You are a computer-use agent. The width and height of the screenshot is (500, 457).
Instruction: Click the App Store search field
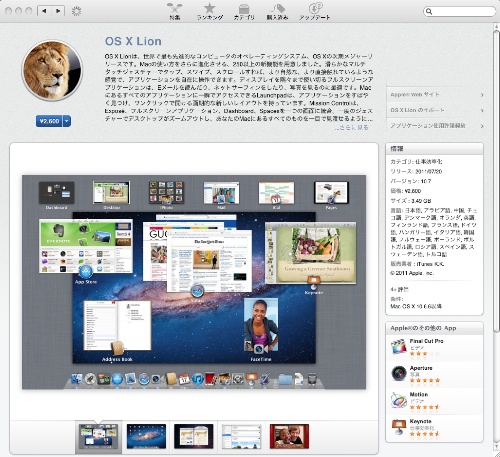click(459, 11)
